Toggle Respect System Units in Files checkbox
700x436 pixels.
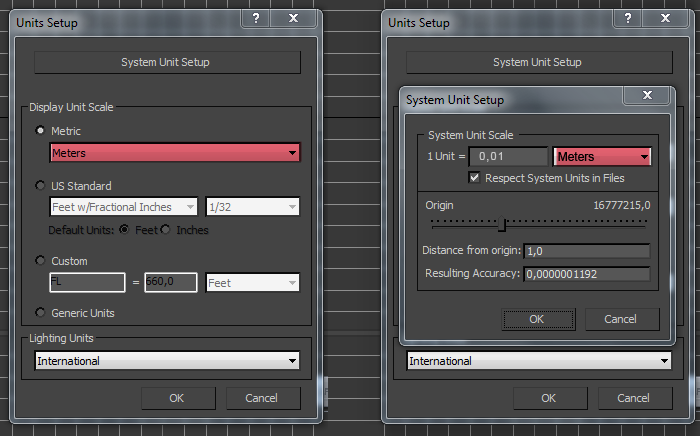click(x=474, y=178)
